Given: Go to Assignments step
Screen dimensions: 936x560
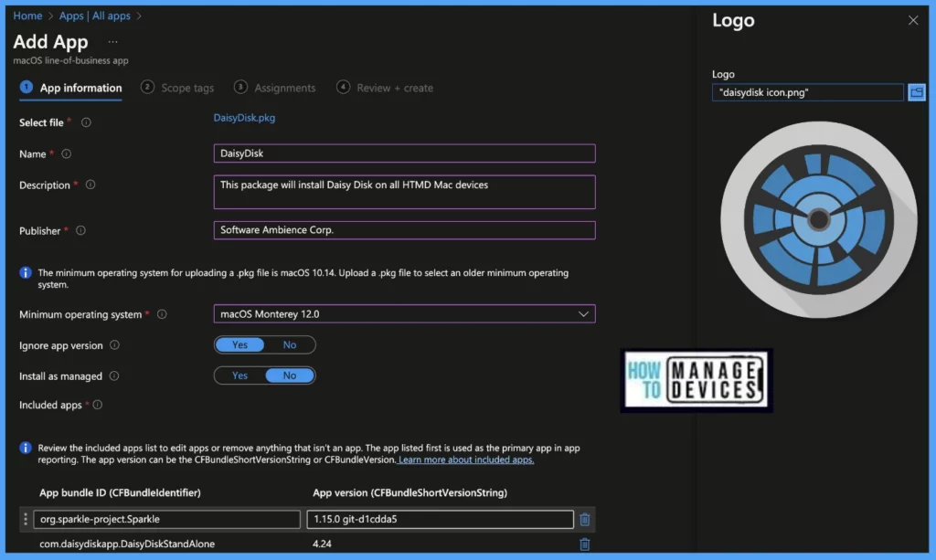Looking at the screenshot, I should (x=274, y=89).
